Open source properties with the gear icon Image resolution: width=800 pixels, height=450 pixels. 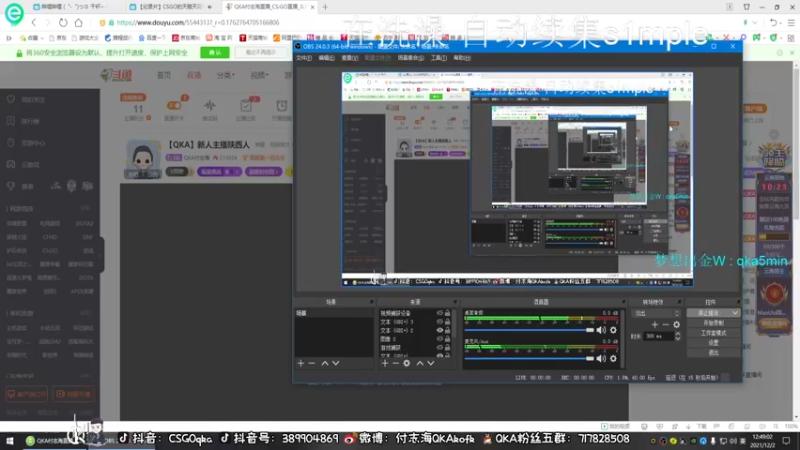point(407,363)
